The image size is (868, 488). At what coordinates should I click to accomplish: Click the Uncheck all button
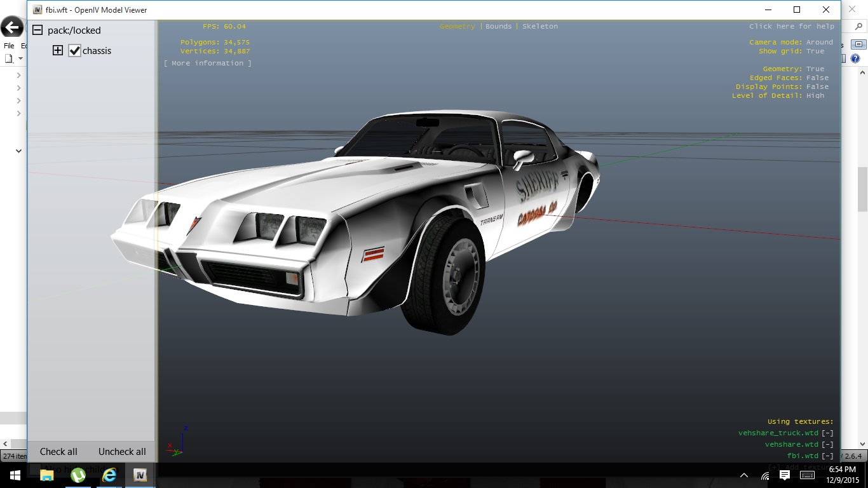[122, 452]
